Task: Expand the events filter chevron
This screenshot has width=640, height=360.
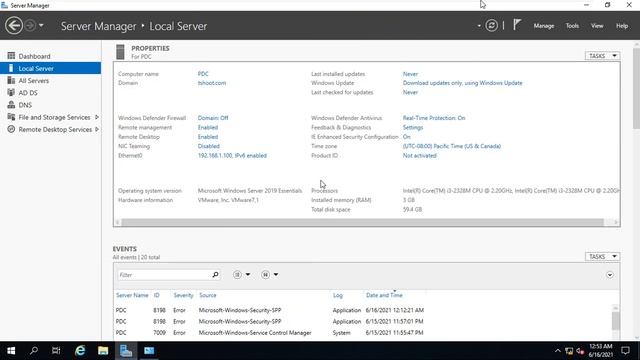Action: pos(609,275)
